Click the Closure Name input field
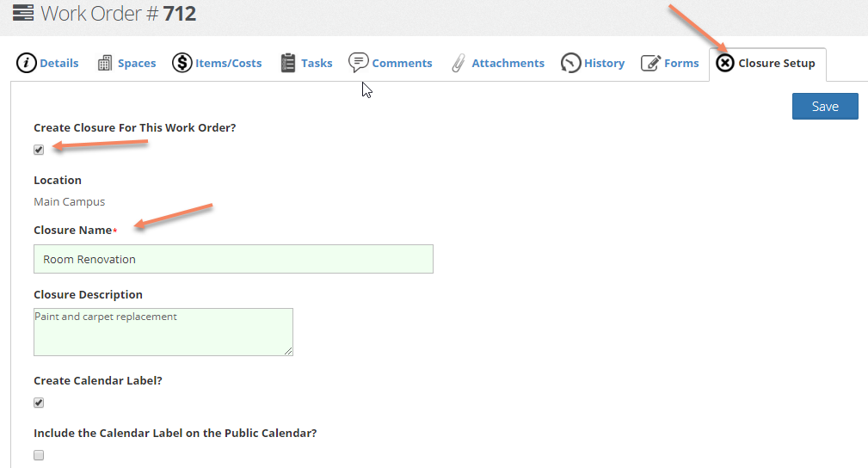This screenshot has height=468, width=868. click(234, 259)
